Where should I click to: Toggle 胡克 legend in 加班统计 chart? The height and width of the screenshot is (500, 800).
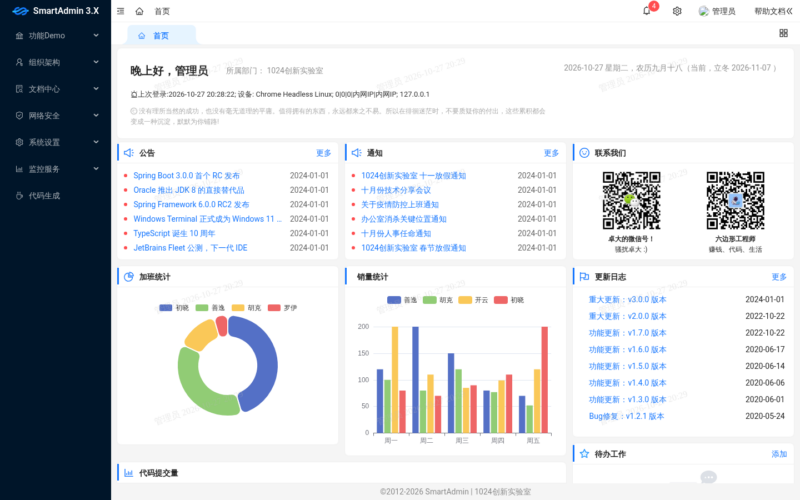click(x=246, y=308)
